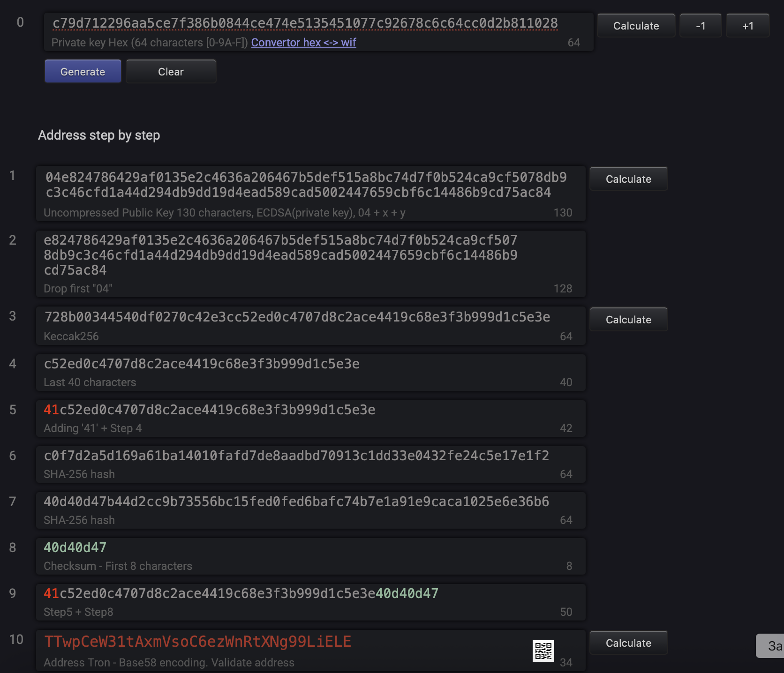This screenshot has height=673, width=784.
Task: Select the Adding '41' + Step 4 field
Action: point(311,419)
